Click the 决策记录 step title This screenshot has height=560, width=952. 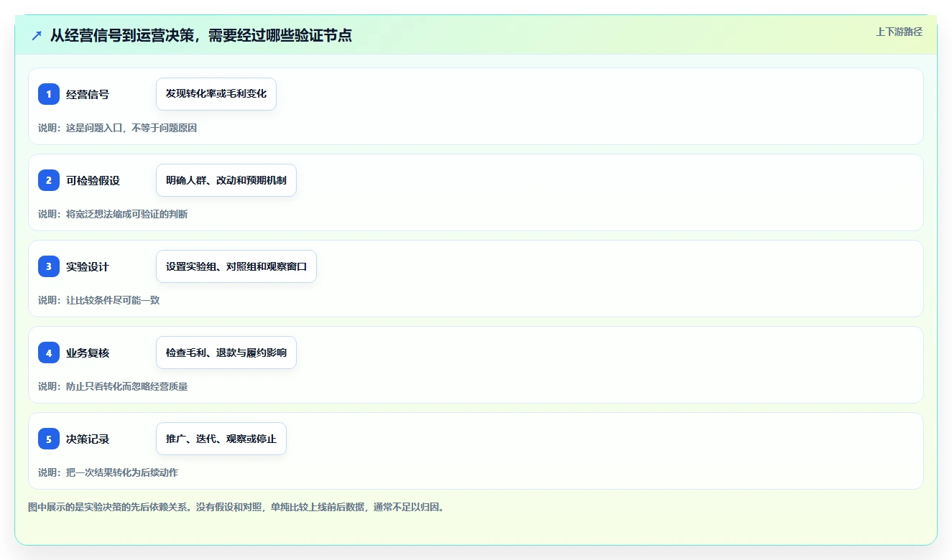pos(88,439)
